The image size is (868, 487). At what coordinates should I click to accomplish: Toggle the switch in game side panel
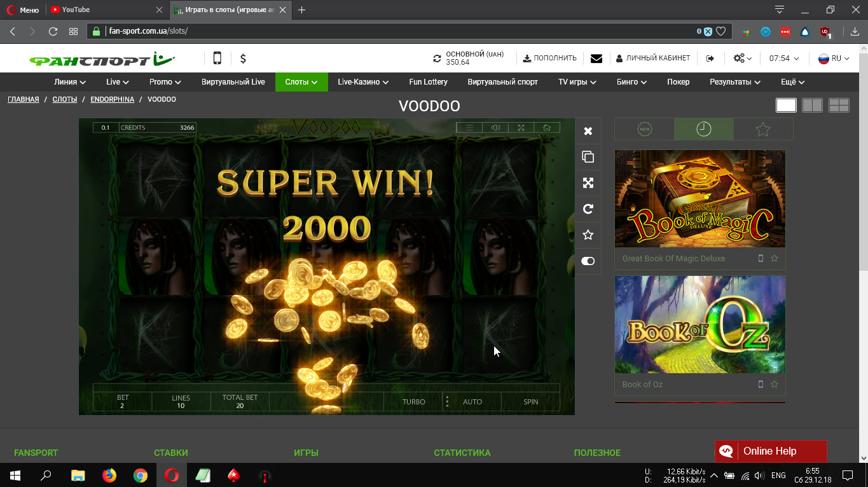pyautogui.click(x=588, y=261)
